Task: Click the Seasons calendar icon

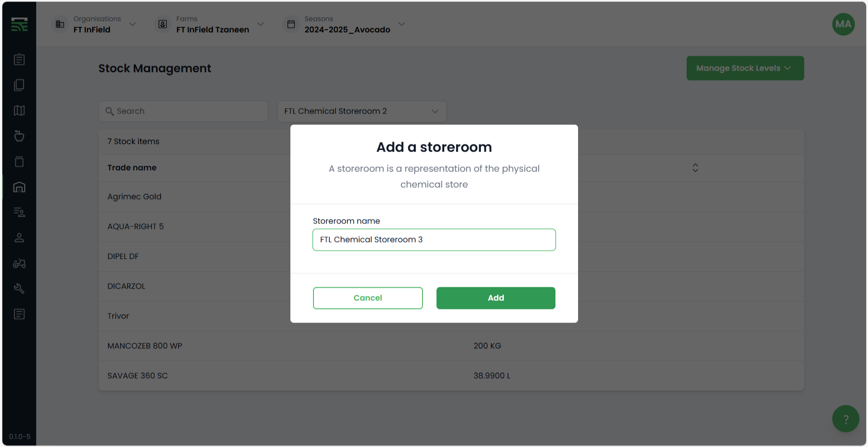Action: click(291, 24)
